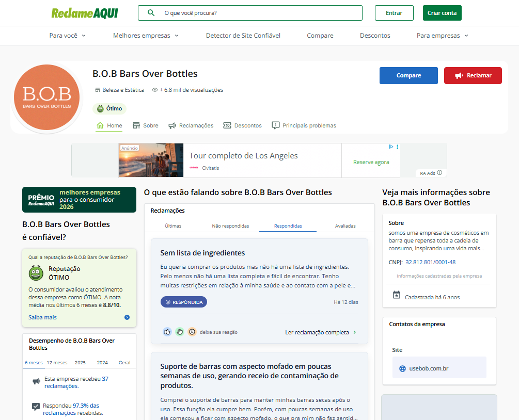Viewport: 519px width, 420px height.
Task: Click the views eye icon
Action: pos(154,90)
